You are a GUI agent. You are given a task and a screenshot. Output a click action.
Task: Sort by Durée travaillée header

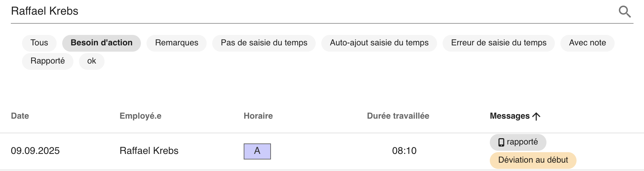point(398,116)
